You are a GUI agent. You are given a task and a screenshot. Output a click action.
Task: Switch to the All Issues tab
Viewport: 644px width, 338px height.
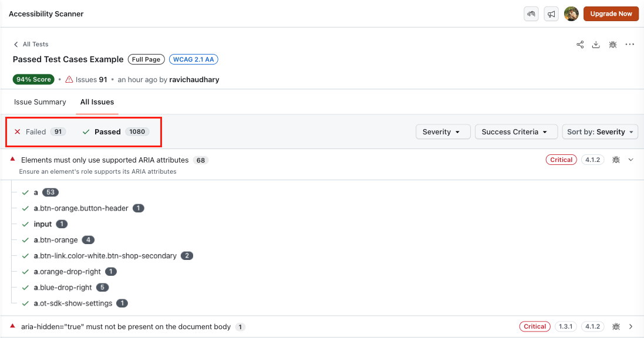[97, 102]
